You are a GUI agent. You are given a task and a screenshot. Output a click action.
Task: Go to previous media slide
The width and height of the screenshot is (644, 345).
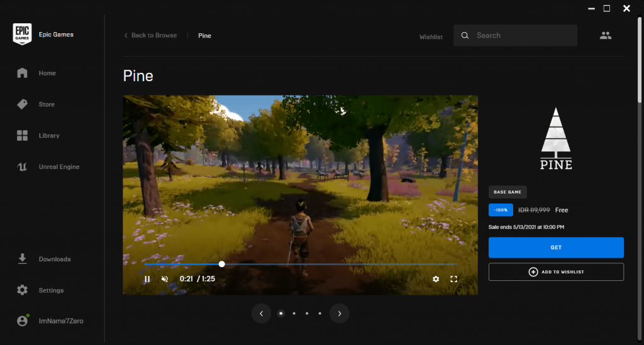[261, 314]
